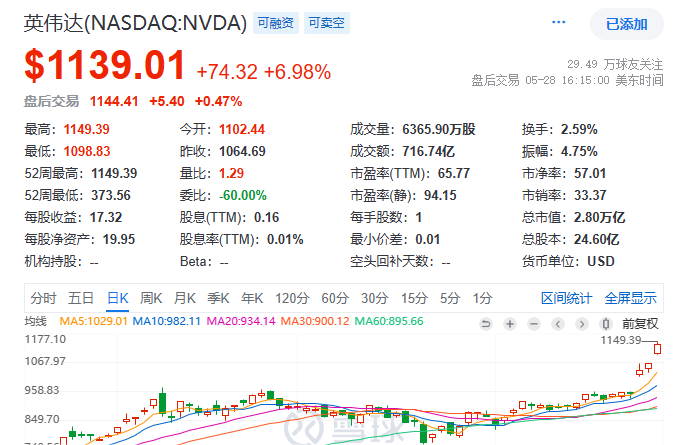Click the 已添加 watchlist button
Screen dimensions: 686x445
[626, 24]
